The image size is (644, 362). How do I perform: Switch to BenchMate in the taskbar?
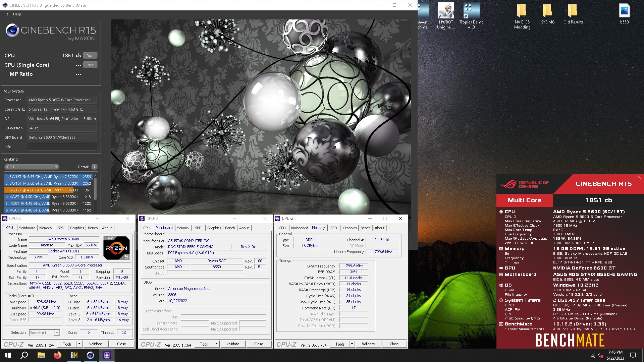coord(74,355)
